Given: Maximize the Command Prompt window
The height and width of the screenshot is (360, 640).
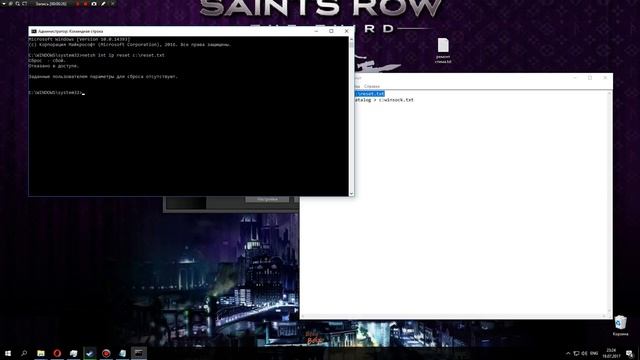Looking at the screenshot, I should click(x=331, y=31).
